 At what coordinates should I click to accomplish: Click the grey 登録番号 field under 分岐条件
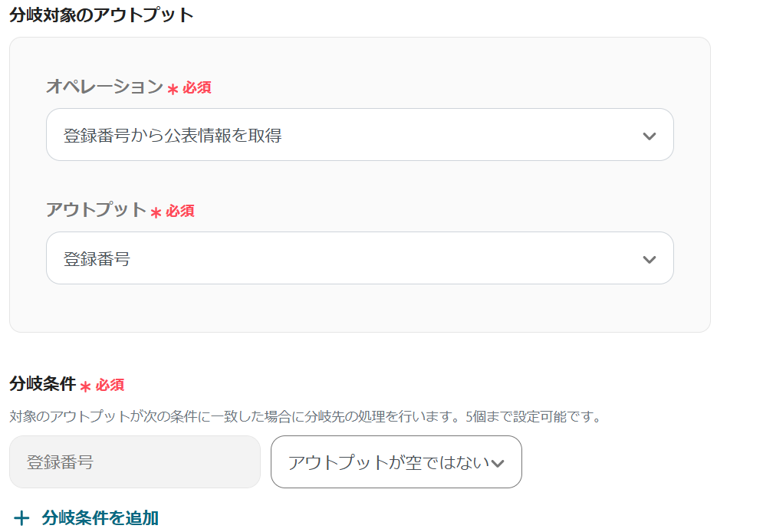[x=135, y=462]
